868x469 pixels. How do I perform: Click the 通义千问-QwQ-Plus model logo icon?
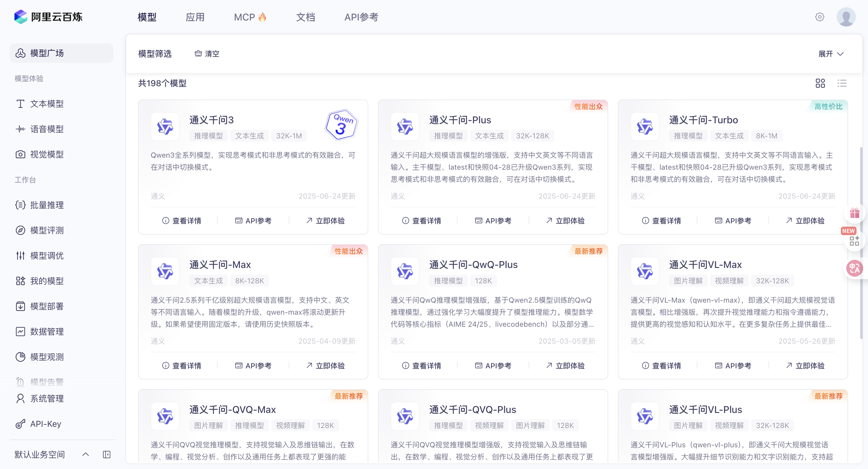405,272
